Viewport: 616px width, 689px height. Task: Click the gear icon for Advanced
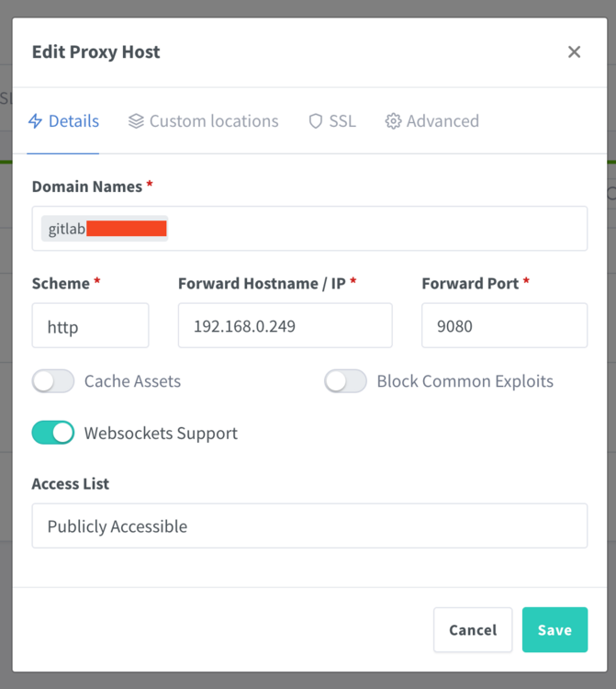point(393,121)
